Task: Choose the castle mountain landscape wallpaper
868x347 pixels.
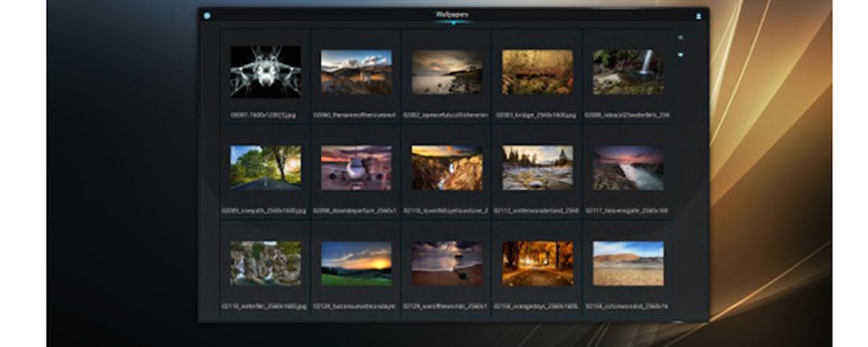Action: click(x=356, y=72)
